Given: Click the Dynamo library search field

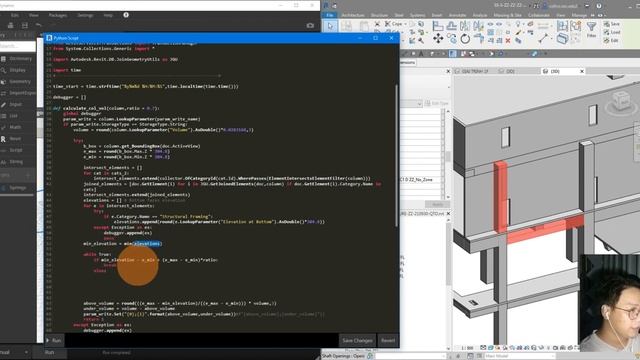Looking at the screenshot, I should [x=18, y=46].
